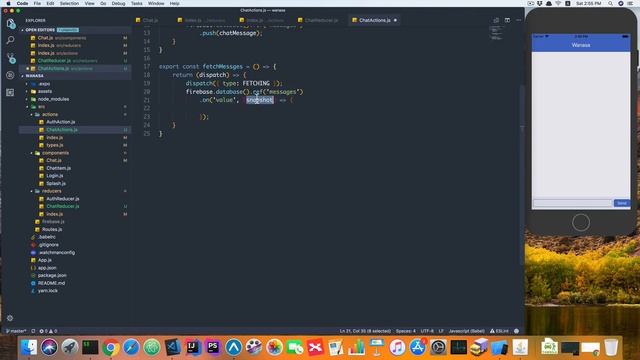Image resolution: width=640 pixels, height=360 pixels.
Task: Click the sync changes icon in status bar
Action: (33, 331)
